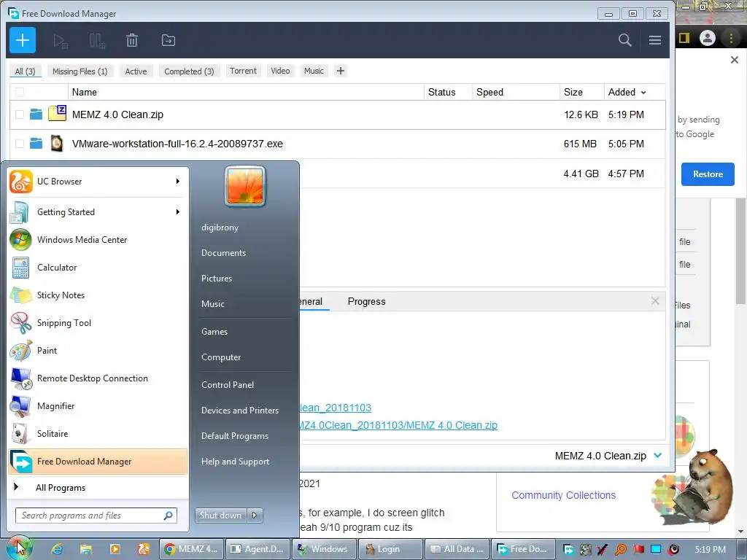This screenshot has width=747, height=560.
Task: Switch to the Completed (3) tab
Action: [x=189, y=71]
